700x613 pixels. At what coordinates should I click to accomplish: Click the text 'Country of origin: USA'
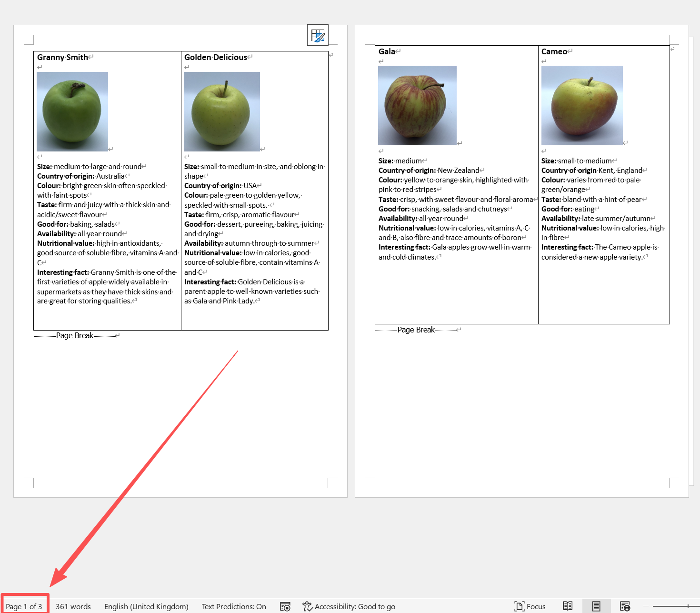tap(220, 186)
